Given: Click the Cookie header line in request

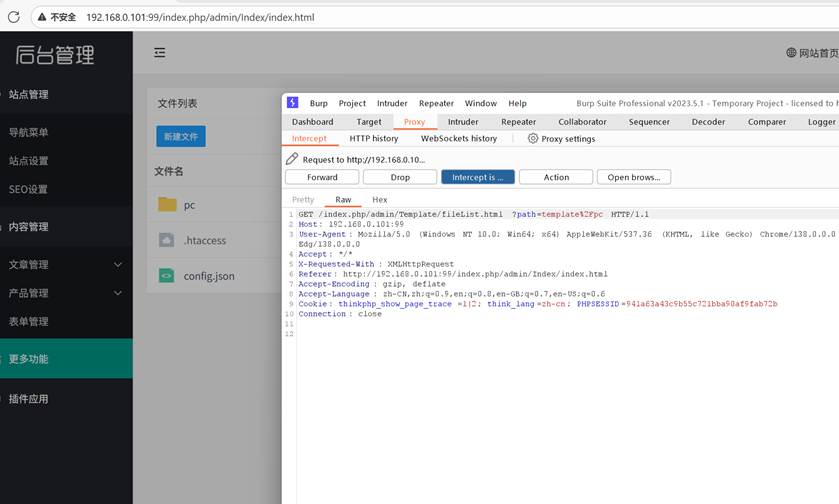Looking at the screenshot, I should 538,304.
